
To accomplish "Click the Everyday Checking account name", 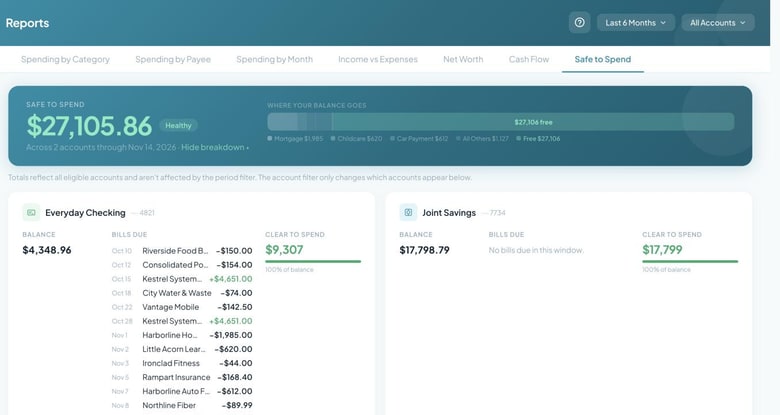I will (x=85, y=212).
